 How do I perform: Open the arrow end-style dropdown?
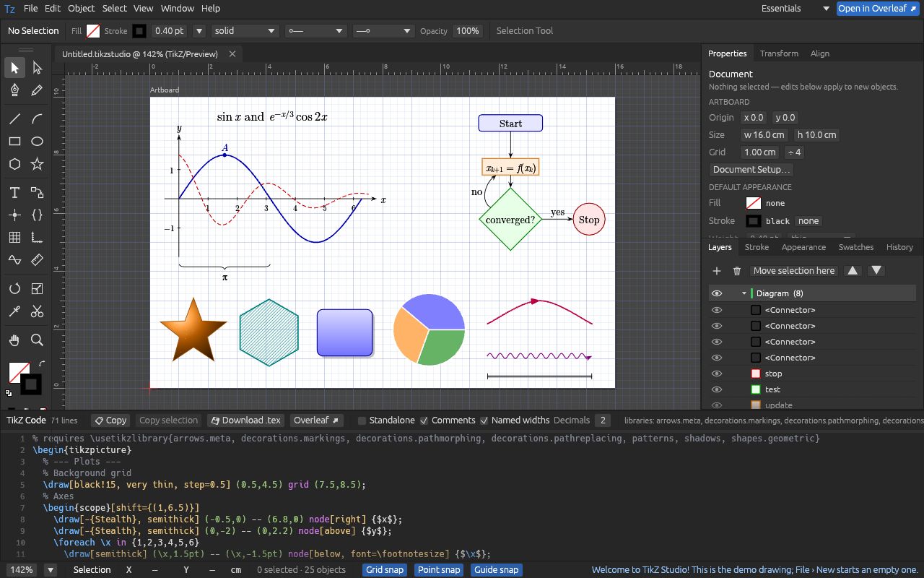pyautogui.click(x=383, y=31)
